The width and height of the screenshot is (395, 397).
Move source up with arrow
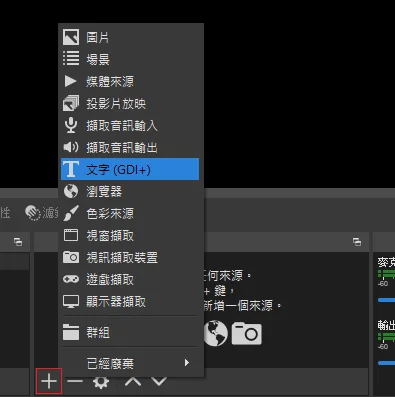coord(133,382)
